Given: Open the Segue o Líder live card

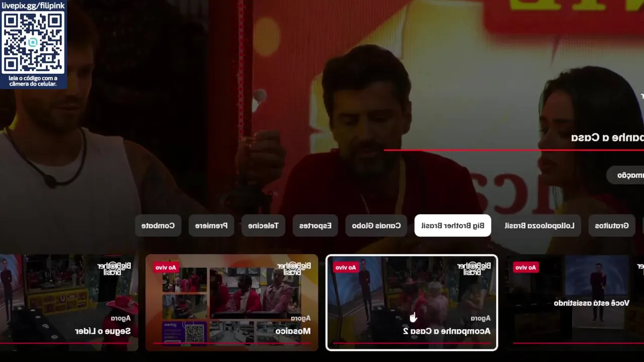Looking at the screenshot, I should [x=69, y=302].
